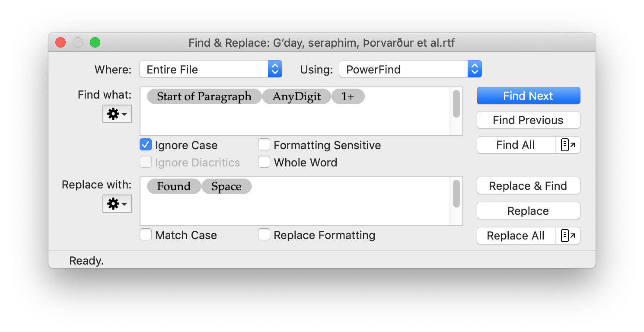Turn on Replace Formatting checkbox
Image resolution: width=644 pixels, height=332 pixels.
tap(264, 235)
